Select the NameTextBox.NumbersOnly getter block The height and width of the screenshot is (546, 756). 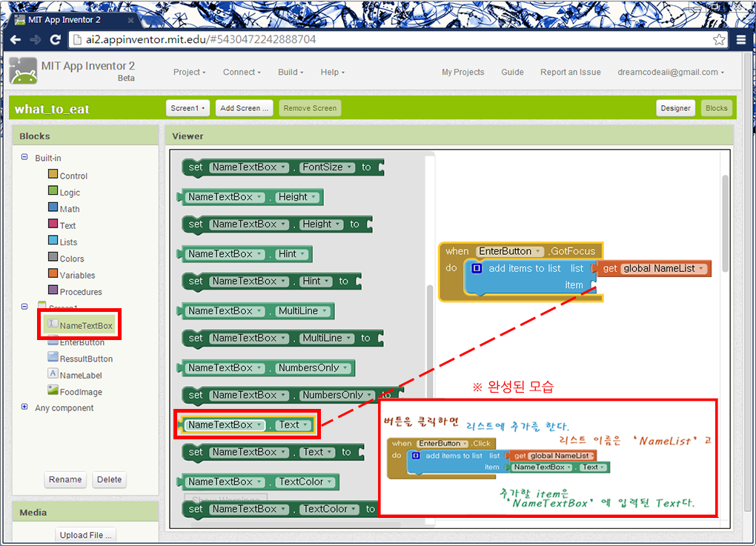tap(267, 368)
